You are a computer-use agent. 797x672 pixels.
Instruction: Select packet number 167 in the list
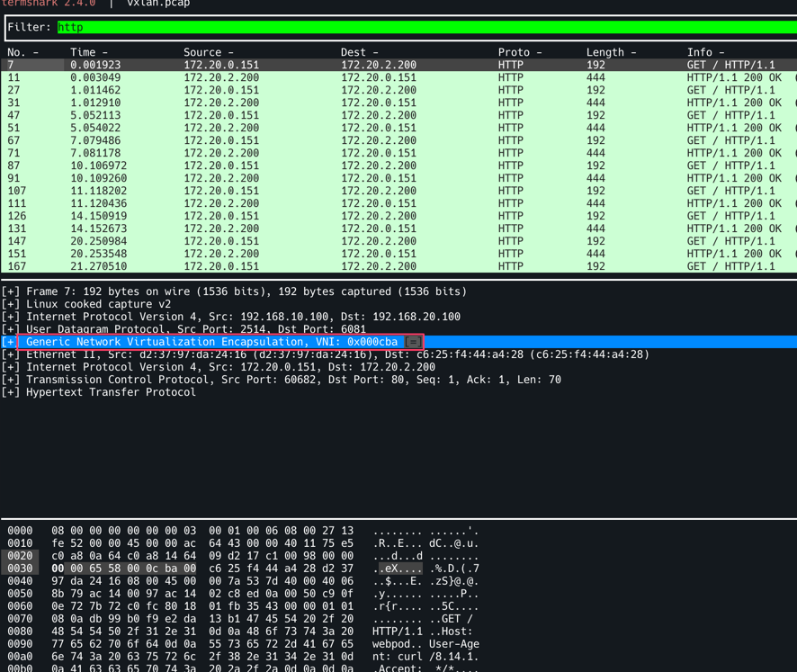(270, 267)
